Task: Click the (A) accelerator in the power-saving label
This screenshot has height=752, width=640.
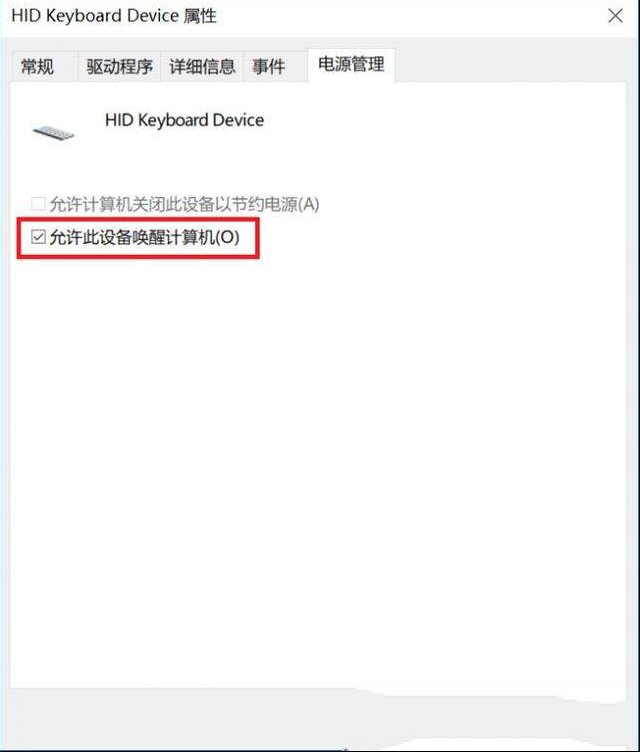Action: pos(308,204)
